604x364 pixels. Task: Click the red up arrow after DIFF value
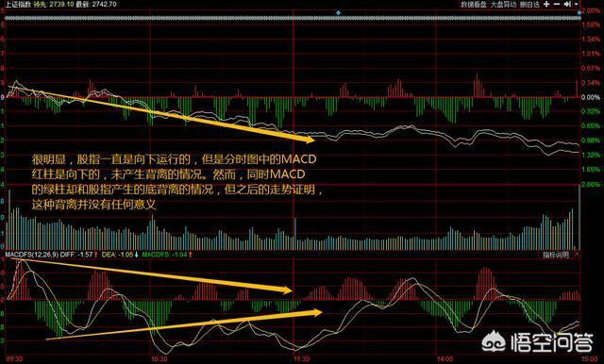[x=96, y=255]
